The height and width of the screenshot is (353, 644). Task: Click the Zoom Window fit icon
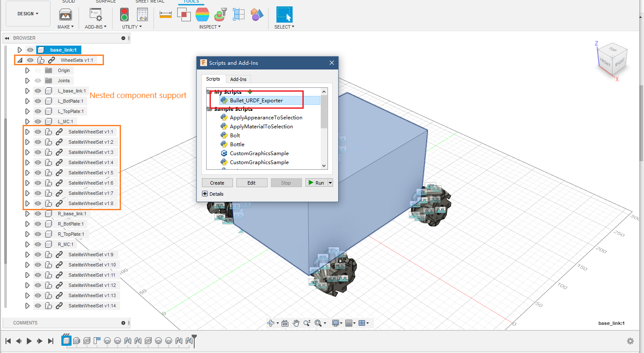click(318, 323)
